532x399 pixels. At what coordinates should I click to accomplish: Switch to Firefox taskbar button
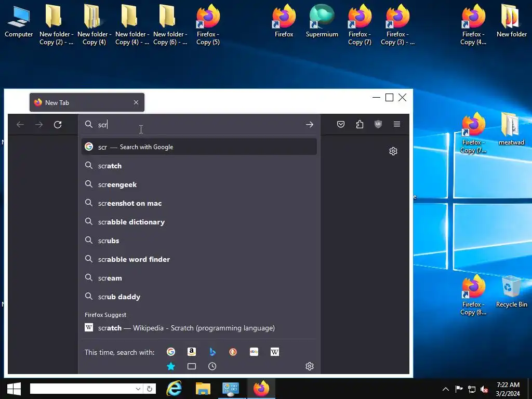[x=261, y=389]
